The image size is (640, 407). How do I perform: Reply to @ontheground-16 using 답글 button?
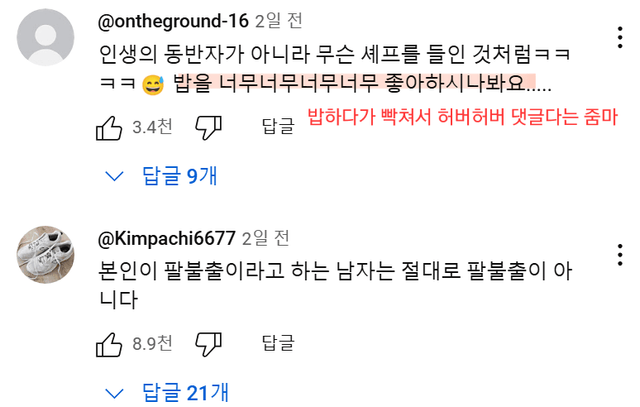tap(277, 127)
